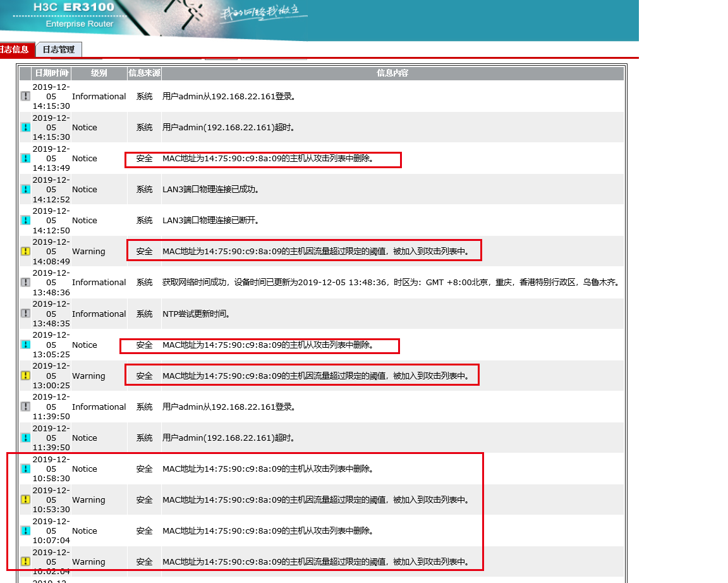Select the 11:39:50 admin 超时 message
The width and height of the screenshot is (728, 583).
coord(228,438)
